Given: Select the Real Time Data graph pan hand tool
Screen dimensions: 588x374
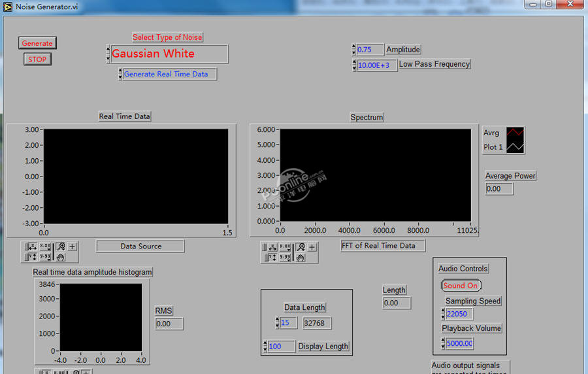Looking at the screenshot, I should click(x=61, y=258).
